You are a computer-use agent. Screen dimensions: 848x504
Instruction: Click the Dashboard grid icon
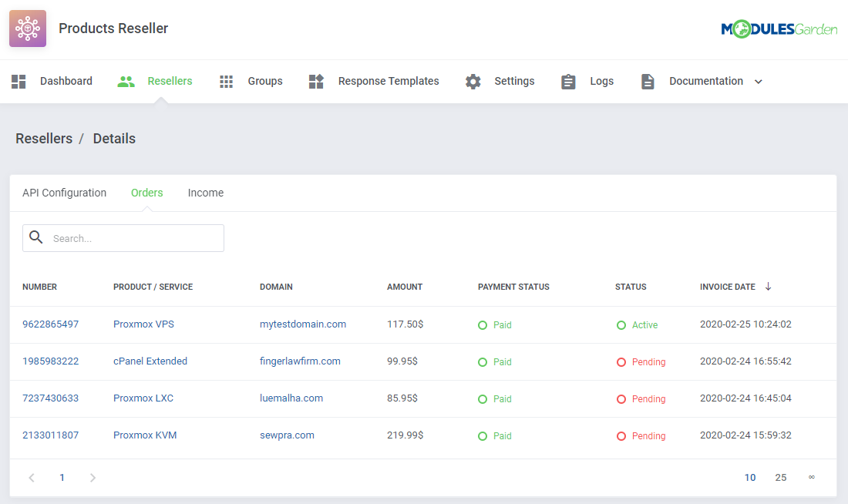[19, 82]
